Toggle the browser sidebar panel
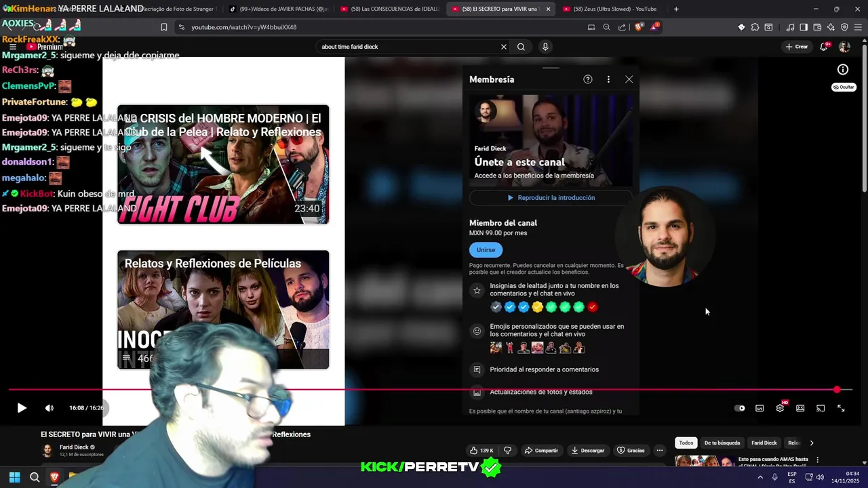This screenshot has width=868, height=488. click(804, 27)
